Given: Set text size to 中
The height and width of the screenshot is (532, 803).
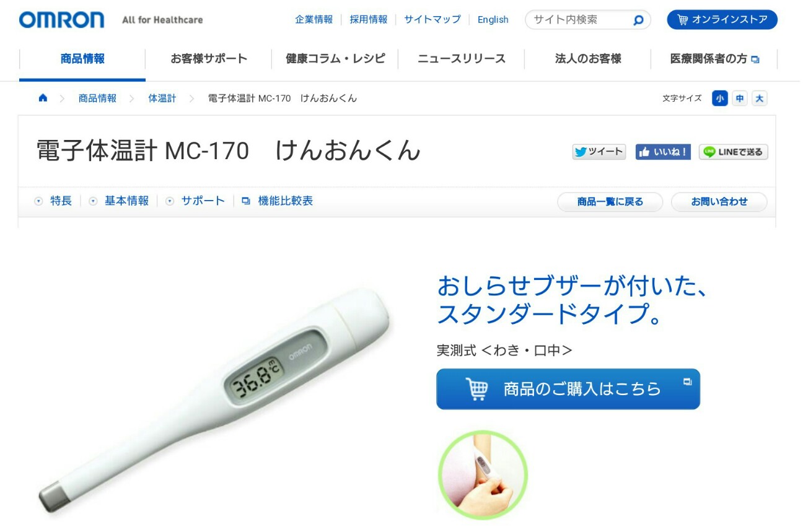Looking at the screenshot, I should tap(740, 98).
